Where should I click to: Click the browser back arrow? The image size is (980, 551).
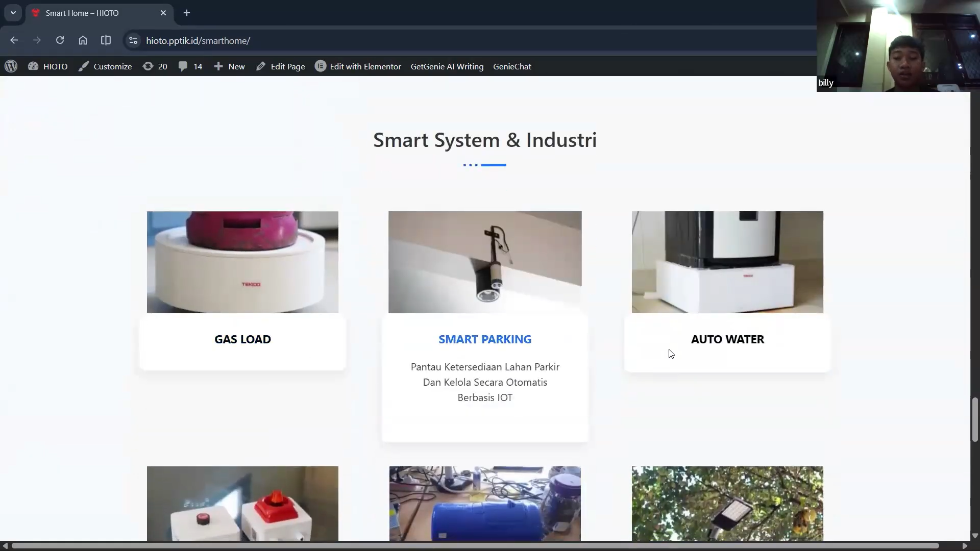pyautogui.click(x=14, y=40)
